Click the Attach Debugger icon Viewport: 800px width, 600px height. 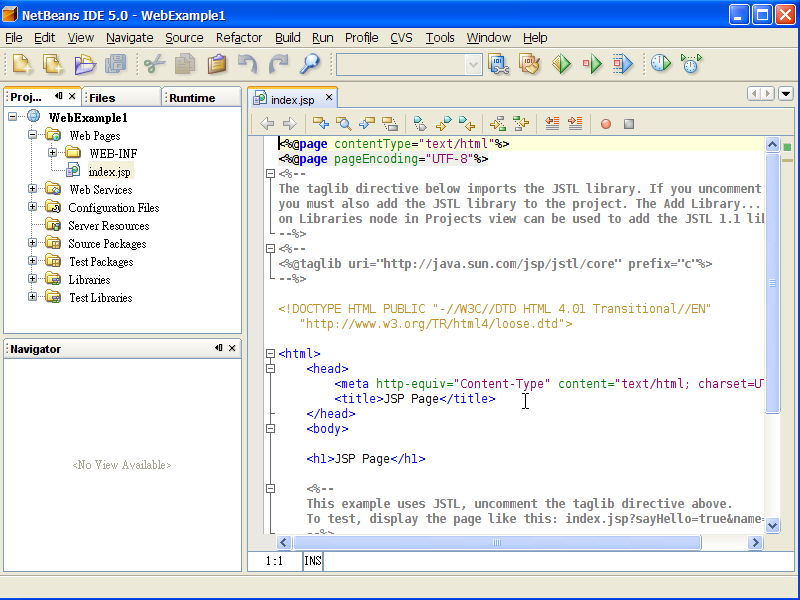623,64
